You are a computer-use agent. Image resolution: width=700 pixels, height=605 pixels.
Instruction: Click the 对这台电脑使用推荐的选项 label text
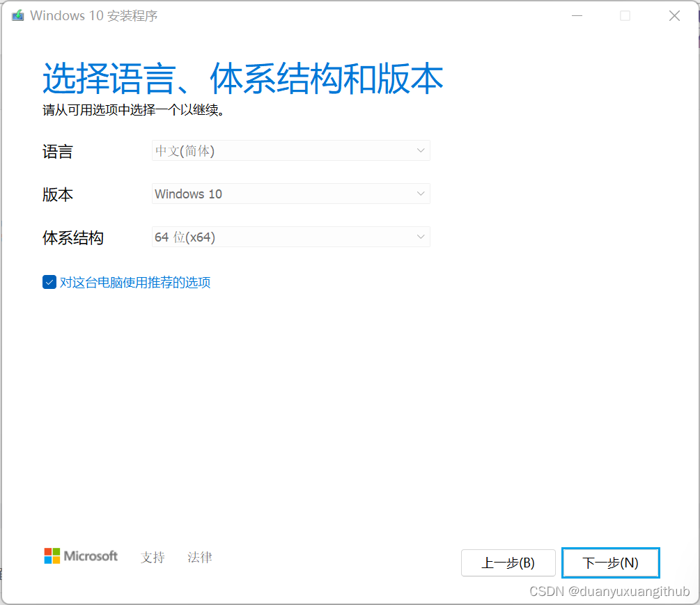tap(135, 282)
